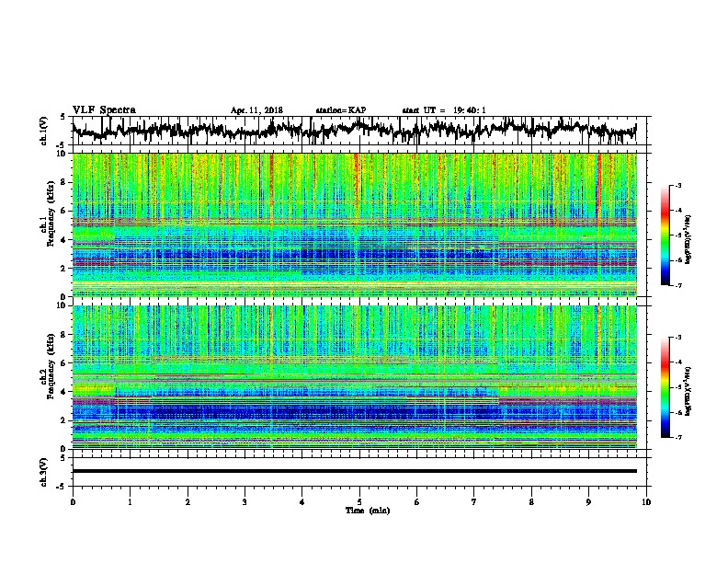The image size is (728, 563).
Task: Click the "0" tick label on the time axis
Action: coord(73,502)
